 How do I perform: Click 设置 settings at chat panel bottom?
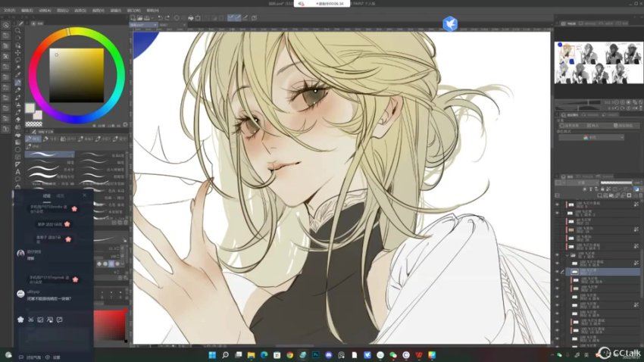pyautogui.click(x=53, y=357)
